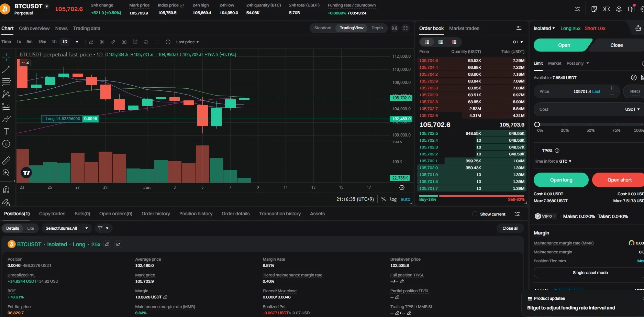Image resolution: width=644 pixels, height=317 pixels.
Task: Change the Cost unit USDT dropdown
Action: click(x=632, y=109)
